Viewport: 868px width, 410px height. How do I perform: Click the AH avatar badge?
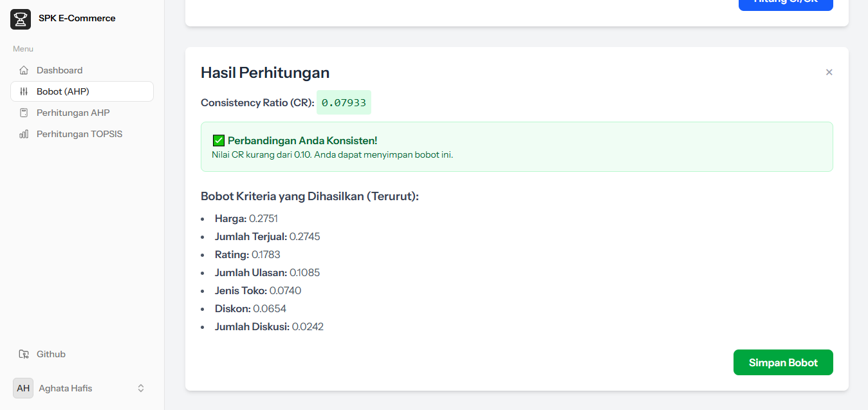[x=23, y=387]
